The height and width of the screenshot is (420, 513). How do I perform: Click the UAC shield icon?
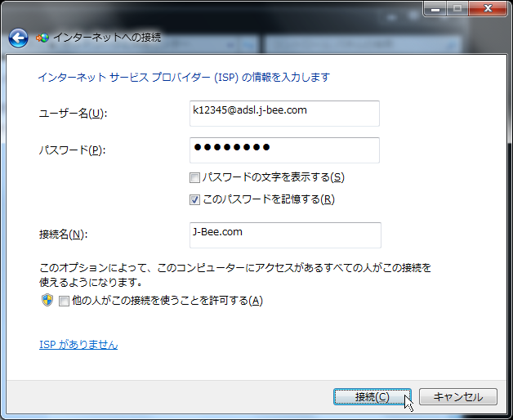pyautogui.click(x=47, y=300)
